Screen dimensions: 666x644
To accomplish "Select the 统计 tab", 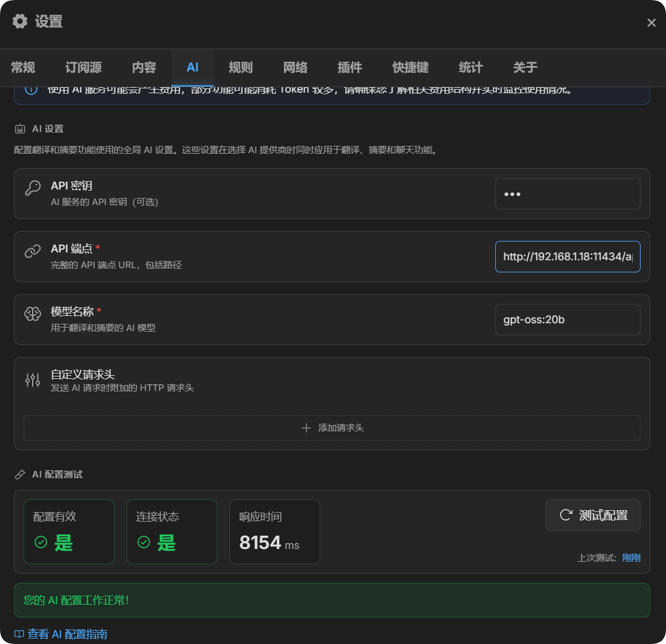I will click(470, 67).
